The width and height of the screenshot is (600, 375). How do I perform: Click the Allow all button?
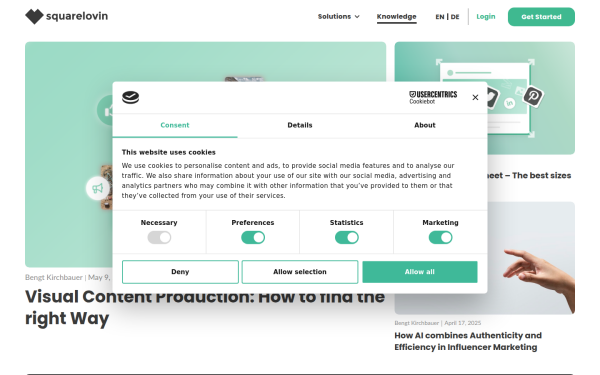pos(420,272)
